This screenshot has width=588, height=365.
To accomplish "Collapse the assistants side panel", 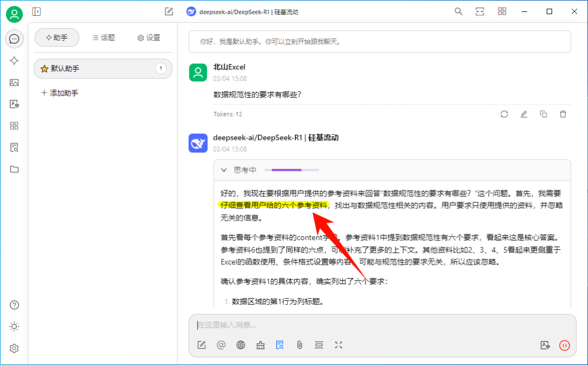I will 36,11.
